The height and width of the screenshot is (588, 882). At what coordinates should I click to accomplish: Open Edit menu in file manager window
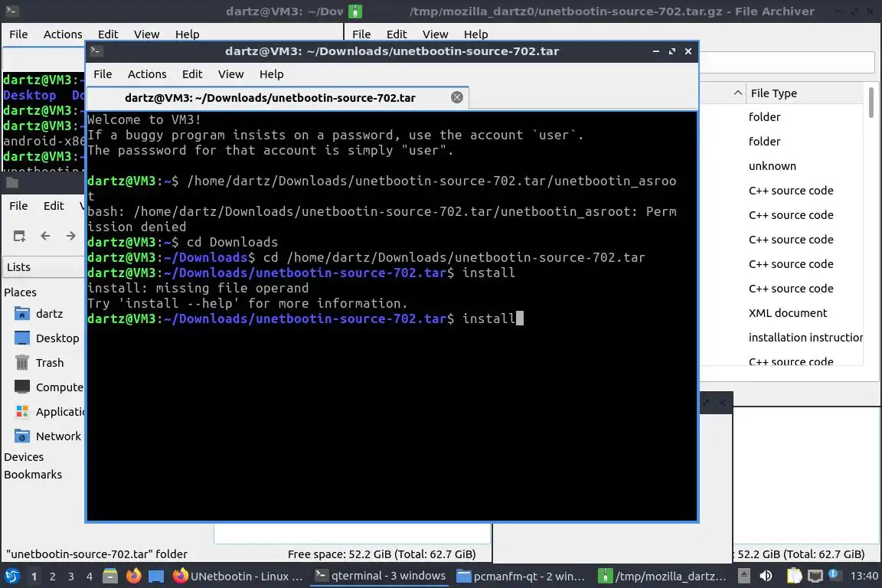[54, 206]
